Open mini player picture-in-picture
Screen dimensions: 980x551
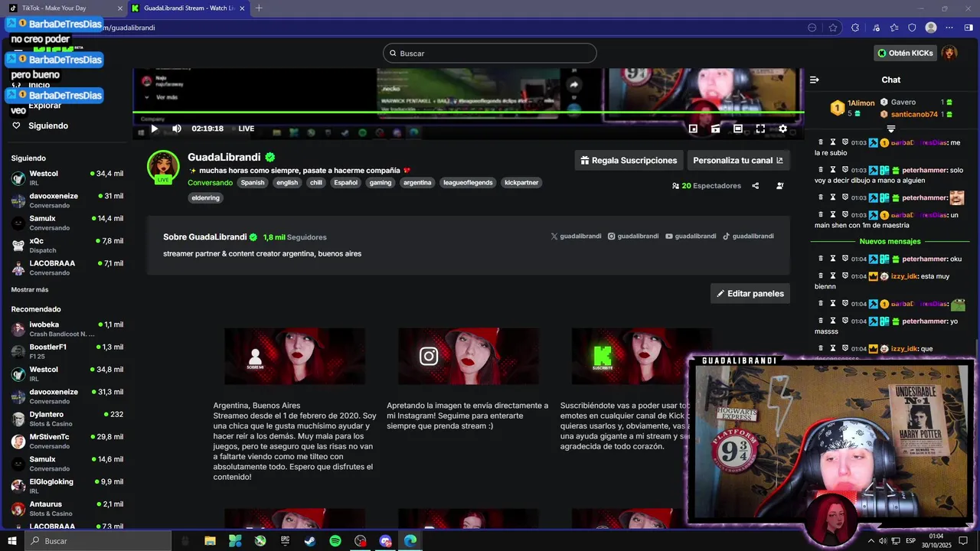pos(693,129)
